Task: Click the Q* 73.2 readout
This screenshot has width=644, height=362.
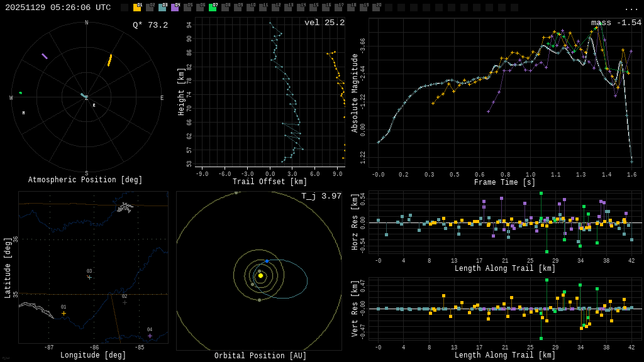Action: pos(150,25)
